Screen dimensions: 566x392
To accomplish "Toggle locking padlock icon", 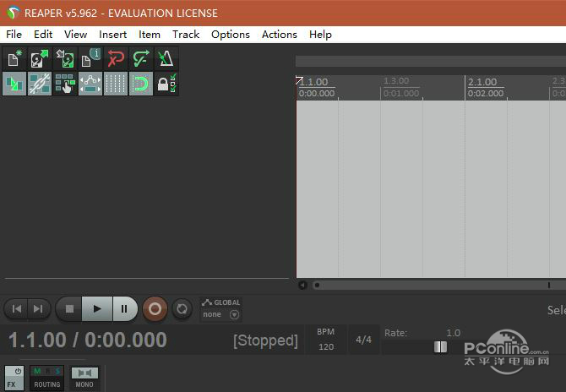I will coord(166,84).
